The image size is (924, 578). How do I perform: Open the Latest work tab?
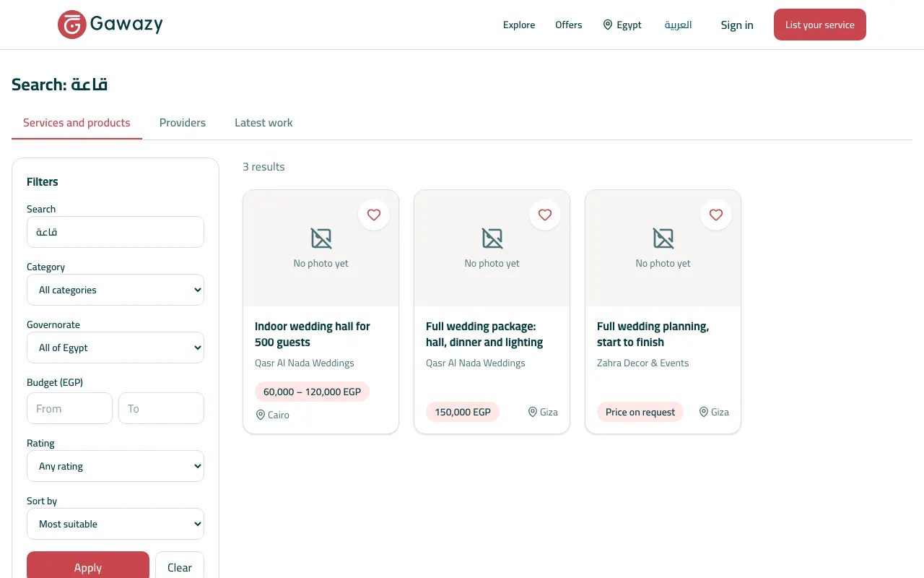[263, 123]
